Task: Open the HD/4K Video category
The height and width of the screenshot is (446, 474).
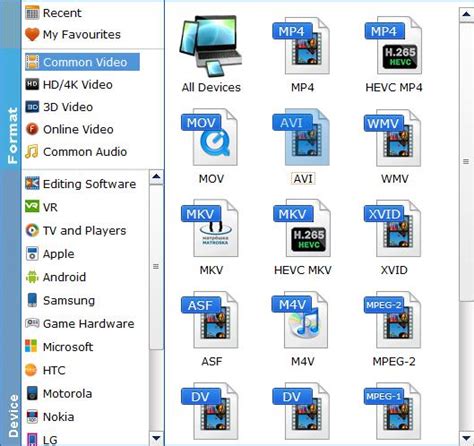Action: pos(69,85)
